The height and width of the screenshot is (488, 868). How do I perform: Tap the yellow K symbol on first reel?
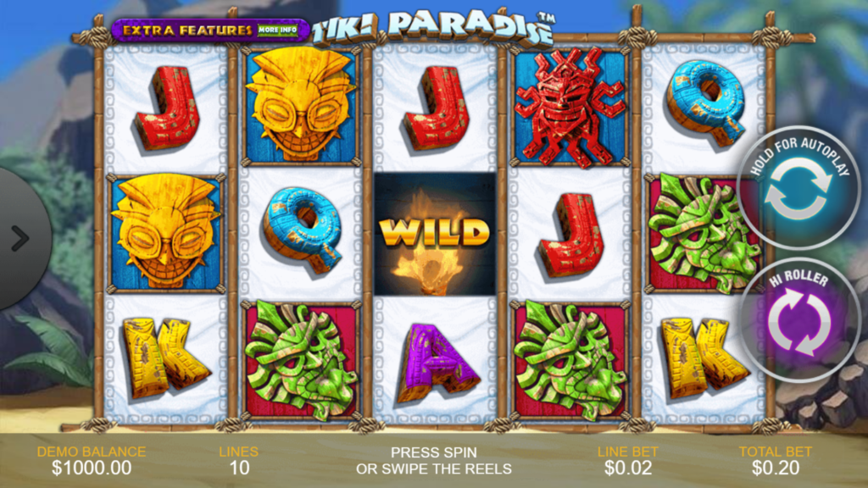(x=164, y=358)
